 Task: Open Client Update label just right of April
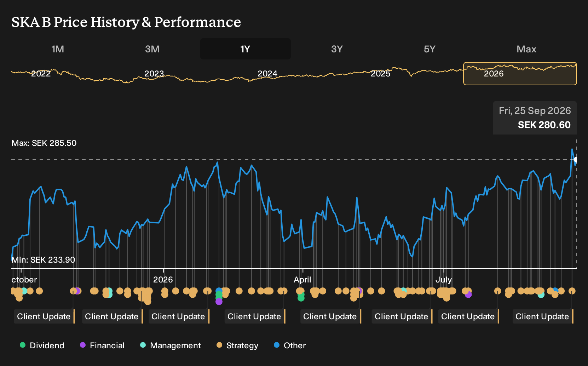tap(330, 316)
